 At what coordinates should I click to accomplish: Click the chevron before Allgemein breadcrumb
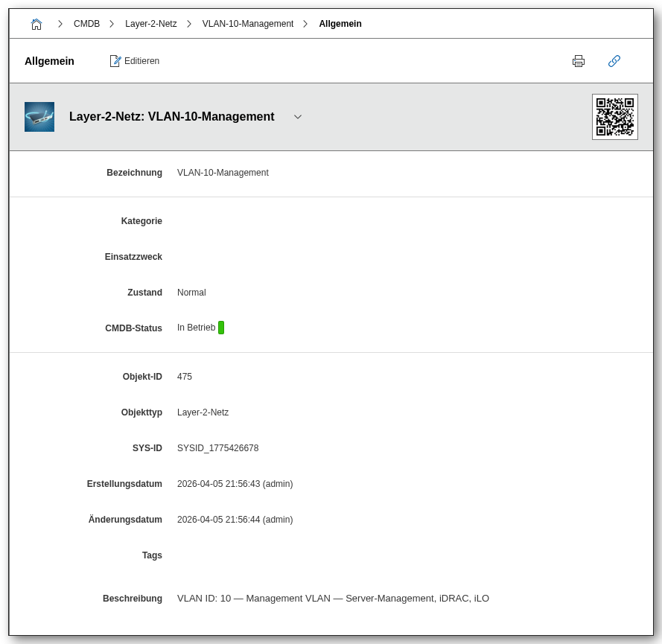(x=305, y=24)
